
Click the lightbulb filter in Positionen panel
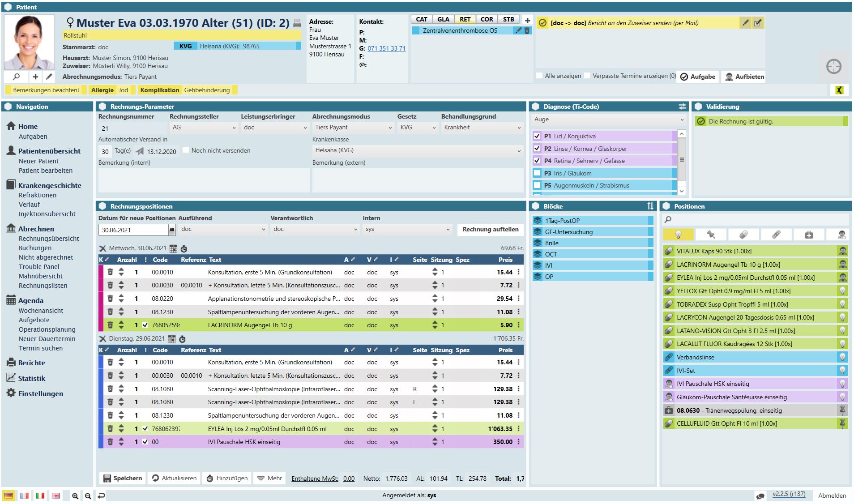[678, 235]
